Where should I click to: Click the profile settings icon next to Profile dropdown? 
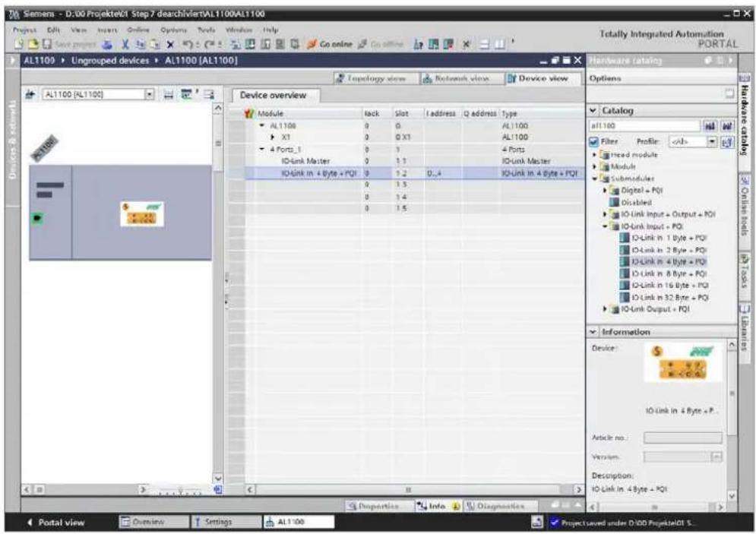coord(727,142)
